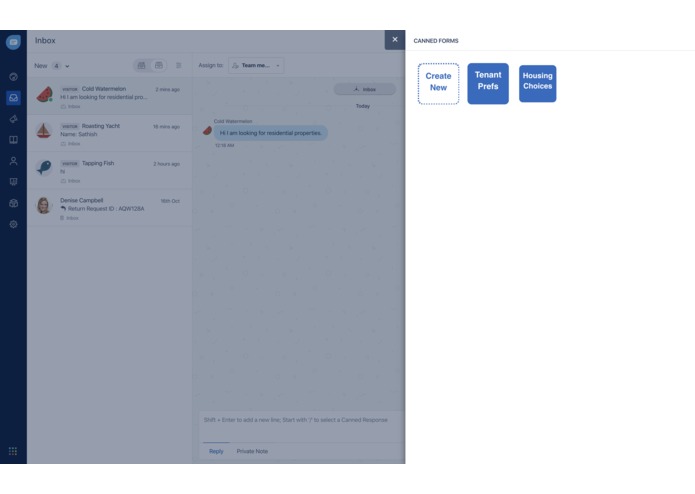The image size is (695, 494).
Task: Open the app switcher grid icon
Action: 13,451
